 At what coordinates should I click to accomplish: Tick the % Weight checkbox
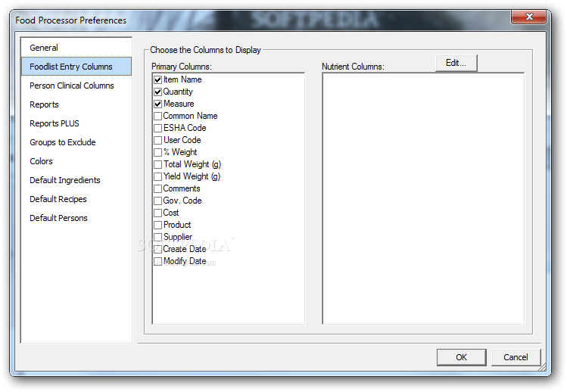(x=157, y=153)
